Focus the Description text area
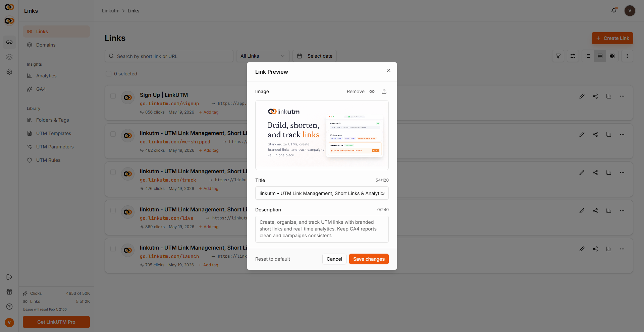 coord(322,229)
